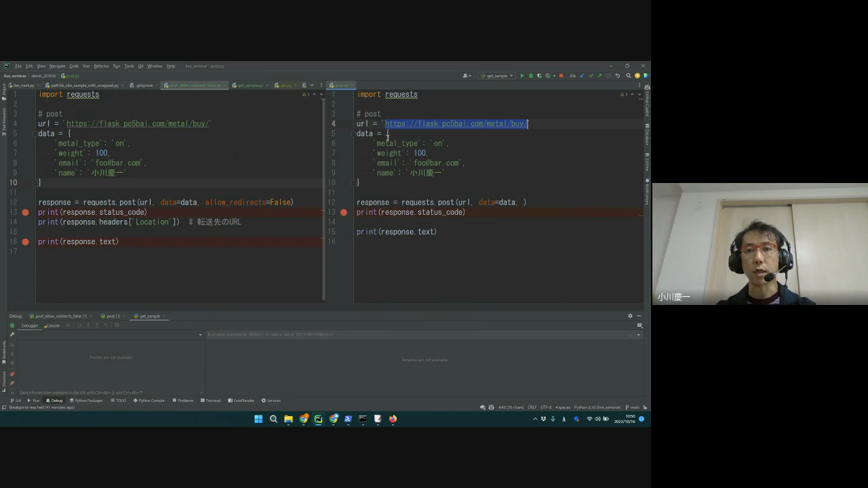Viewport: 868px width, 488px height.
Task: Open Firefox from the Windows taskbar
Action: coord(393,419)
